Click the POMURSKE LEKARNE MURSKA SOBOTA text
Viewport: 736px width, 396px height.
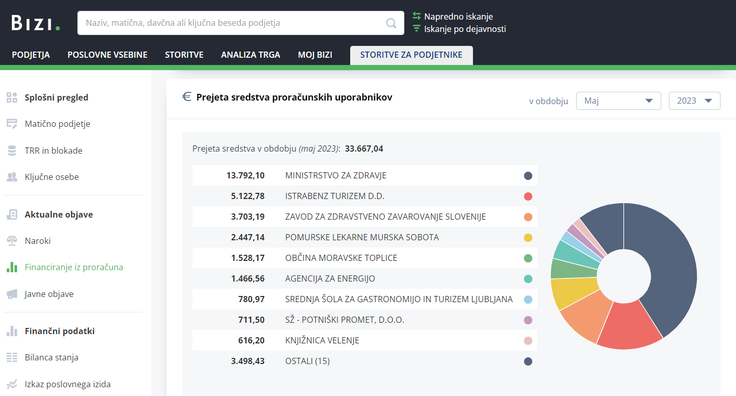pos(362,237)
